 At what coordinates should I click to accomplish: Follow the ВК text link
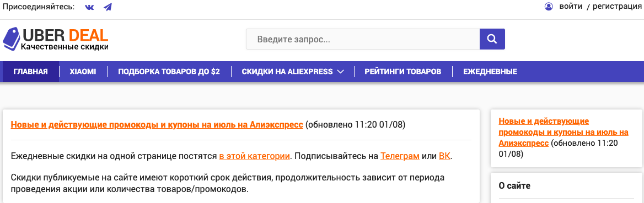pos(445,156)
